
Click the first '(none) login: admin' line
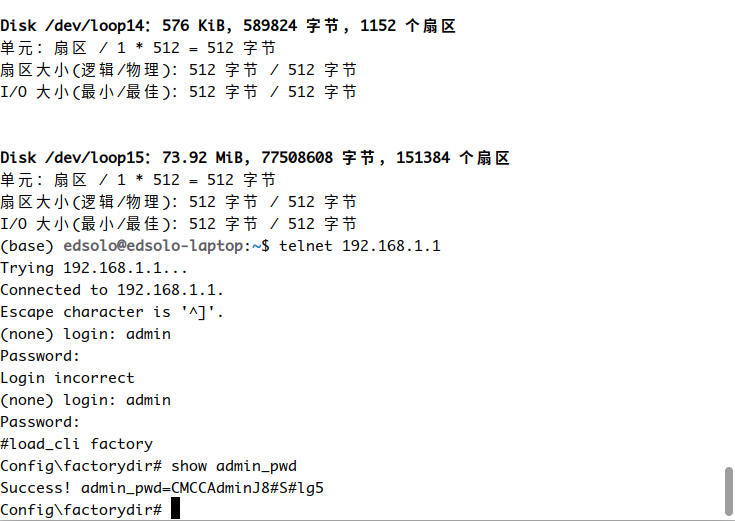tap(85, 334)
